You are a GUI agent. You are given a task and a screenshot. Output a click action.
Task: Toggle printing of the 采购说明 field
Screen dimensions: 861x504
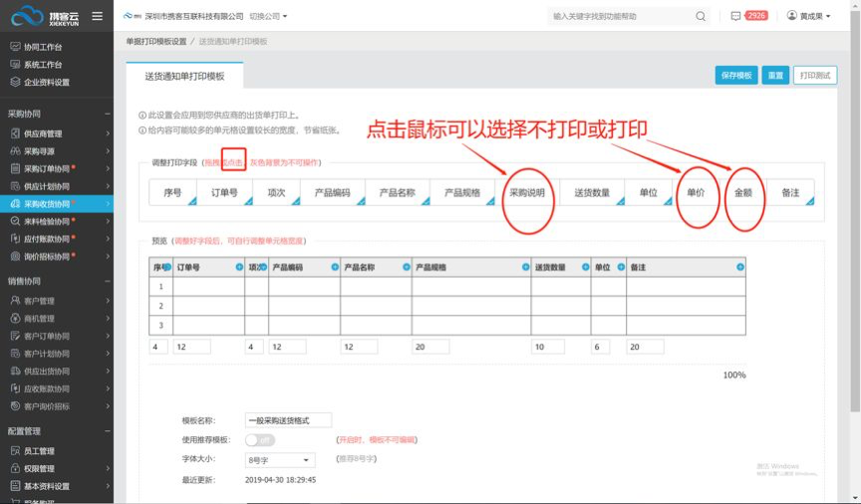(527, 192)
